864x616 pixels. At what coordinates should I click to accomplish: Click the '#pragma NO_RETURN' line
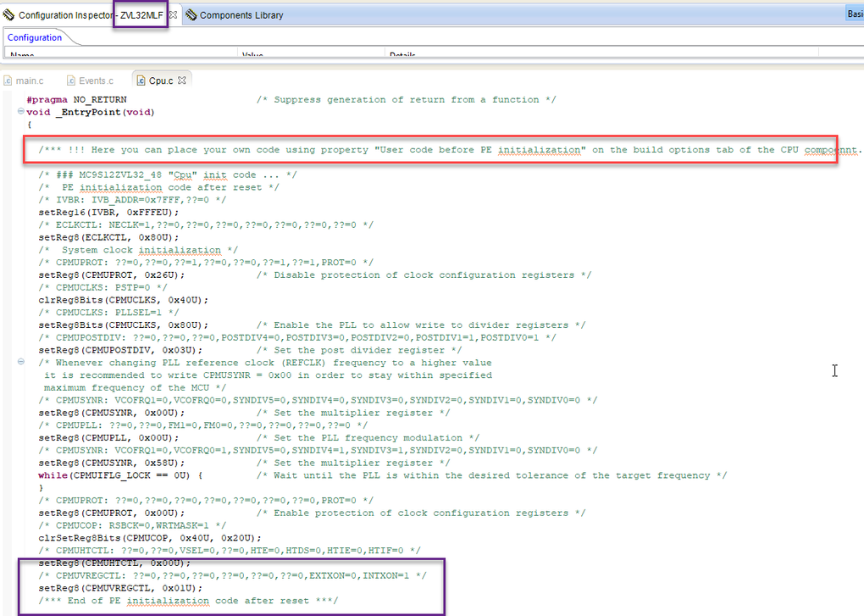tap(76, 100)
